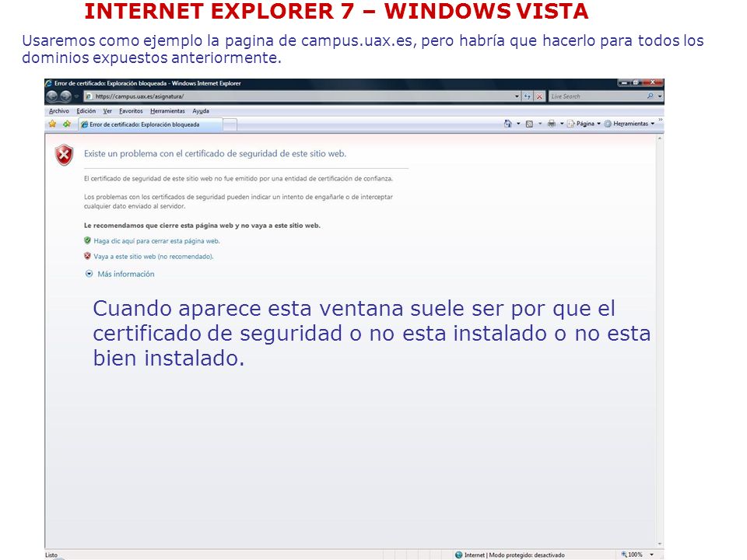Viewport: 747px width, 560px height.
Task: Click the Add to Favorites star-plus icon
Action: click(67, 124)
